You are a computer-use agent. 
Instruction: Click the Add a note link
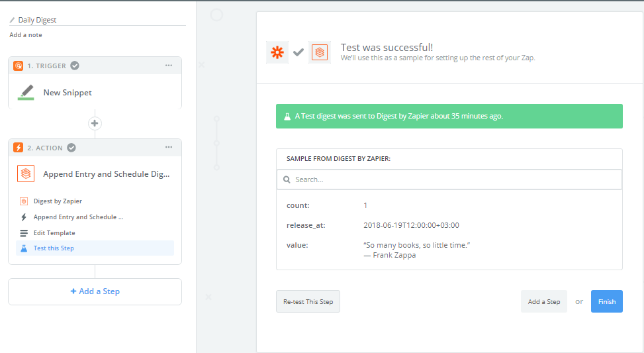26,35
